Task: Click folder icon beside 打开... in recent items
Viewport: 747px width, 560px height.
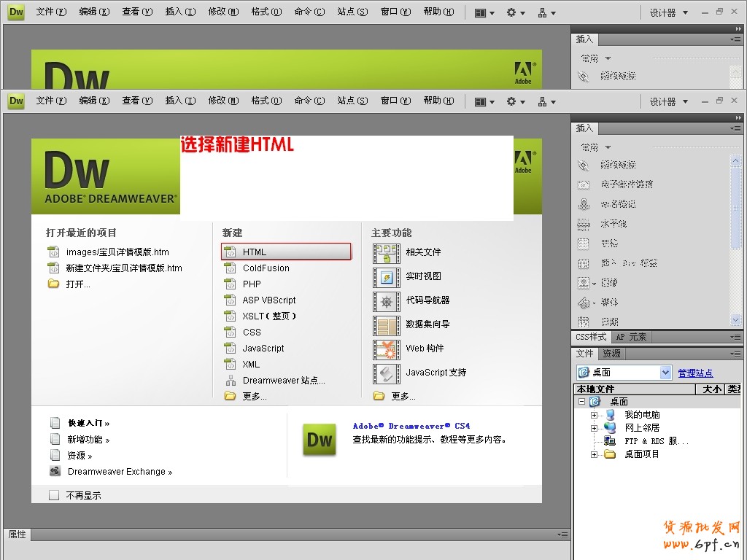Action: [53, 284]
